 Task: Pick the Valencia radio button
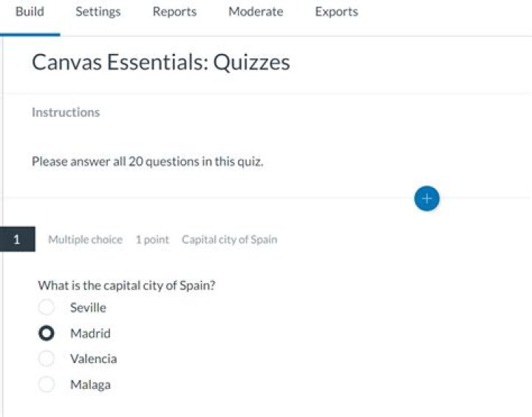pos(47,359)
